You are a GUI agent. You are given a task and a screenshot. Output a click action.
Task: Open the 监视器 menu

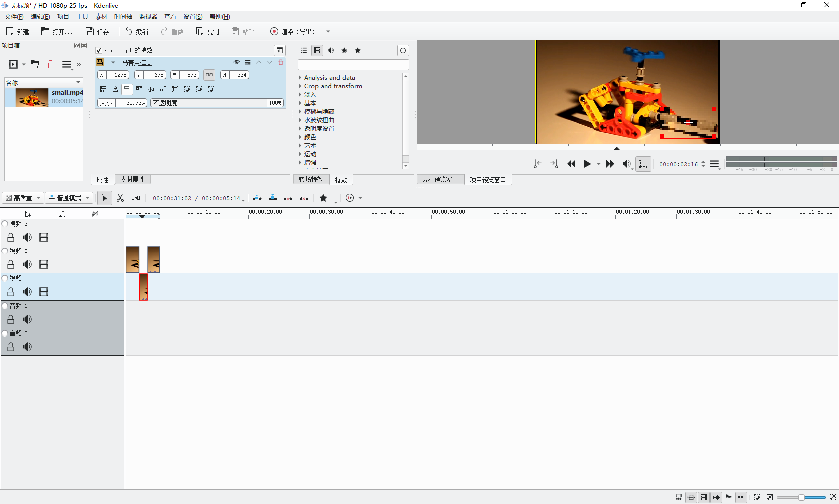click(x=148, y=17)
